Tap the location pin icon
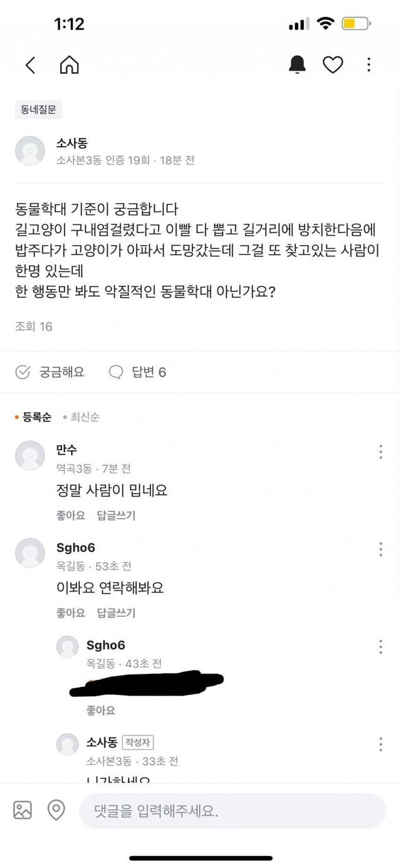Screen dimensions: 401x868 (56, 810)
